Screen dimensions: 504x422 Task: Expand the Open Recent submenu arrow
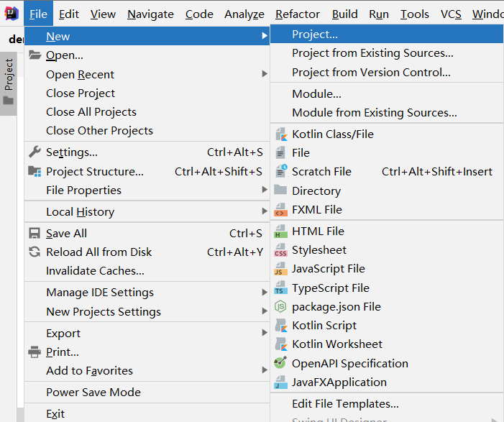pyautogui.click(x=264, y=74)
